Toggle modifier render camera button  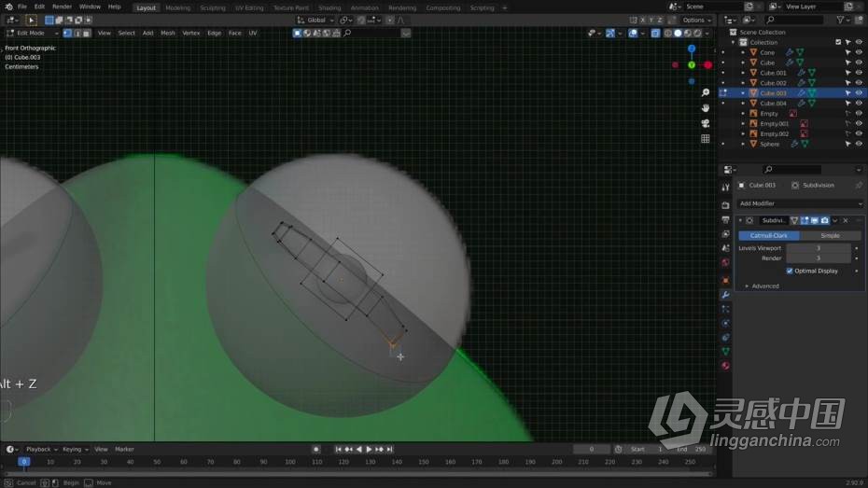tap(824, 221)
